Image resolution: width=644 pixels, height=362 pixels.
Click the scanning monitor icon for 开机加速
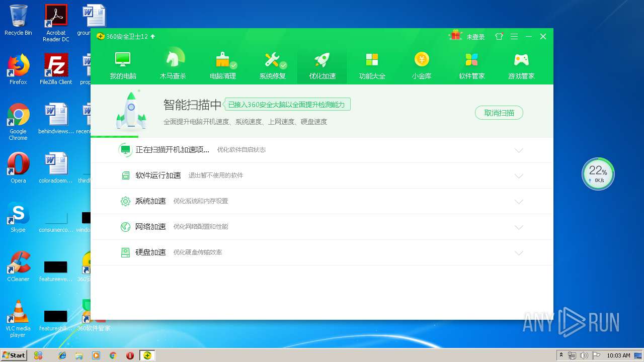125,150
